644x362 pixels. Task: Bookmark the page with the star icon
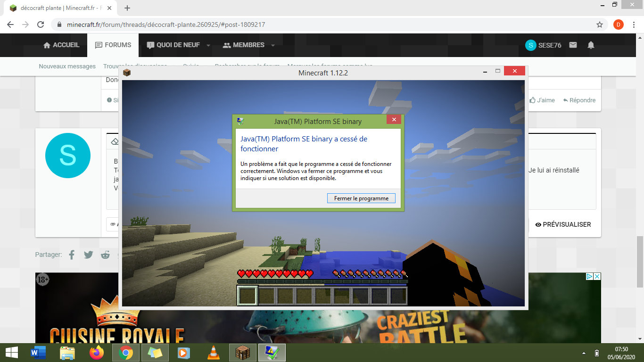(600, 25)
